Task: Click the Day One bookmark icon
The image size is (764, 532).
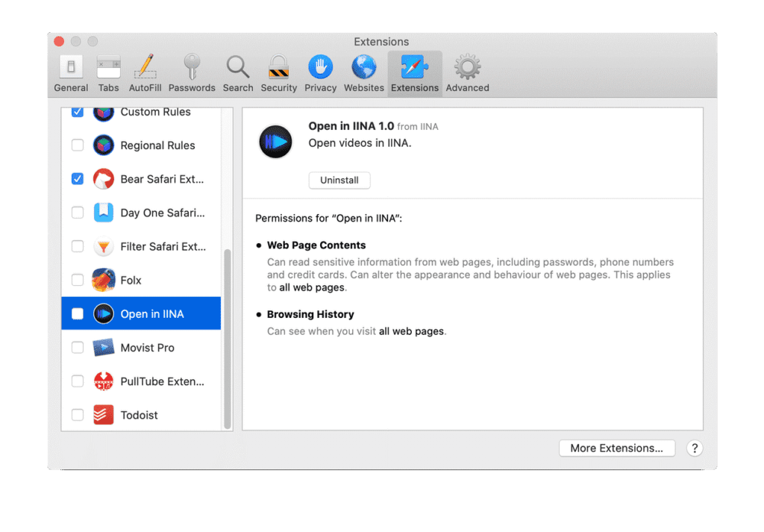Action: pyautogui.click(x=103, y=213)
